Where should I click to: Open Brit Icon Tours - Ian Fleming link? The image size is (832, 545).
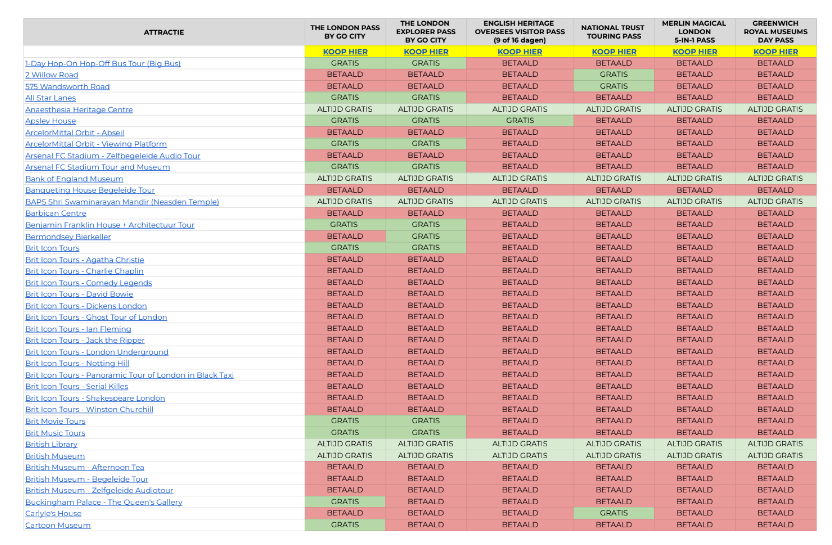78,329
